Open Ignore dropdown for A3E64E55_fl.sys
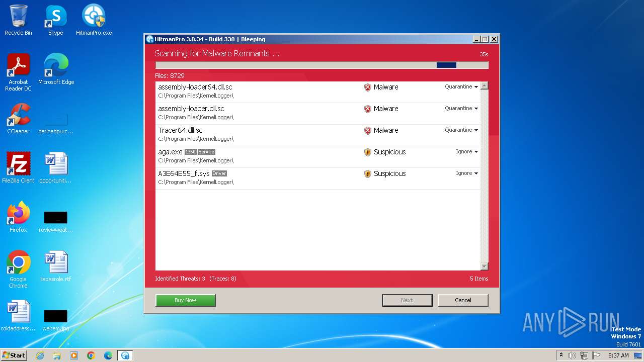Viewport: 644px width, 362px height. pyautogui.click(x=467, y=173)
